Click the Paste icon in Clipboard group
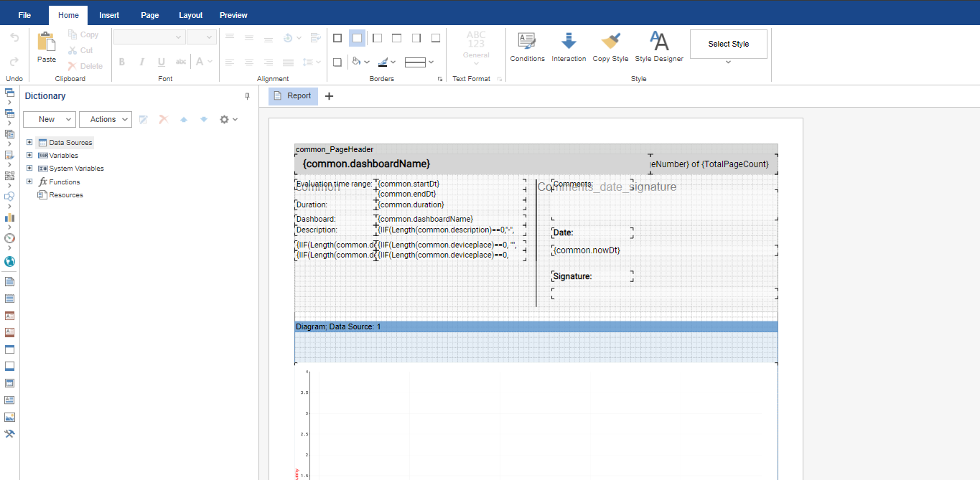 point(47,47)
